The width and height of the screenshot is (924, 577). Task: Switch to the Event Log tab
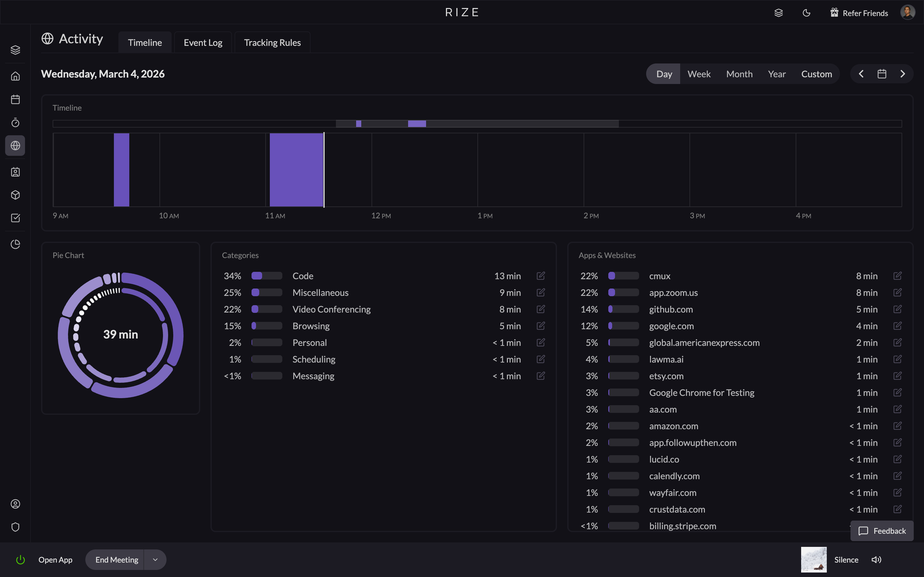(x=203, y=42)
